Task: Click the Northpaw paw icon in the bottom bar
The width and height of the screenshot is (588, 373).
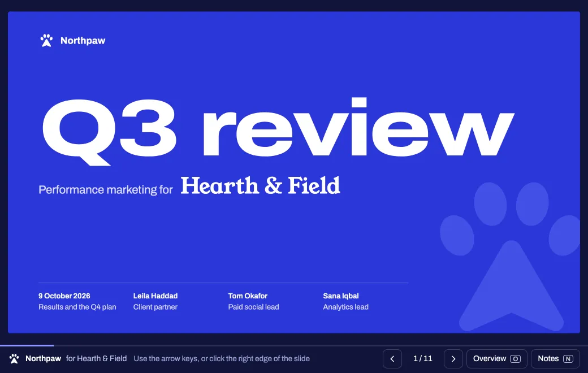Action: pyautogui.click(x=14, y=359)
